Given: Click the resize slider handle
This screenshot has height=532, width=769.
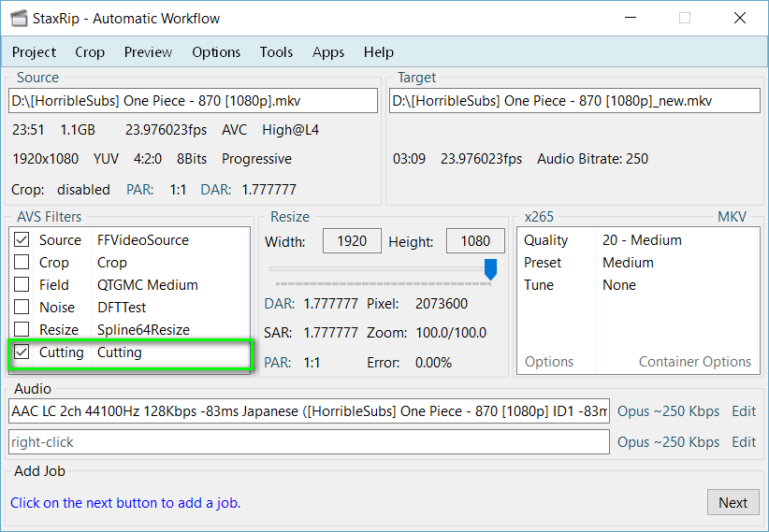Looking at the screenshot, I should pyautogui.click(x=489, y=269).
